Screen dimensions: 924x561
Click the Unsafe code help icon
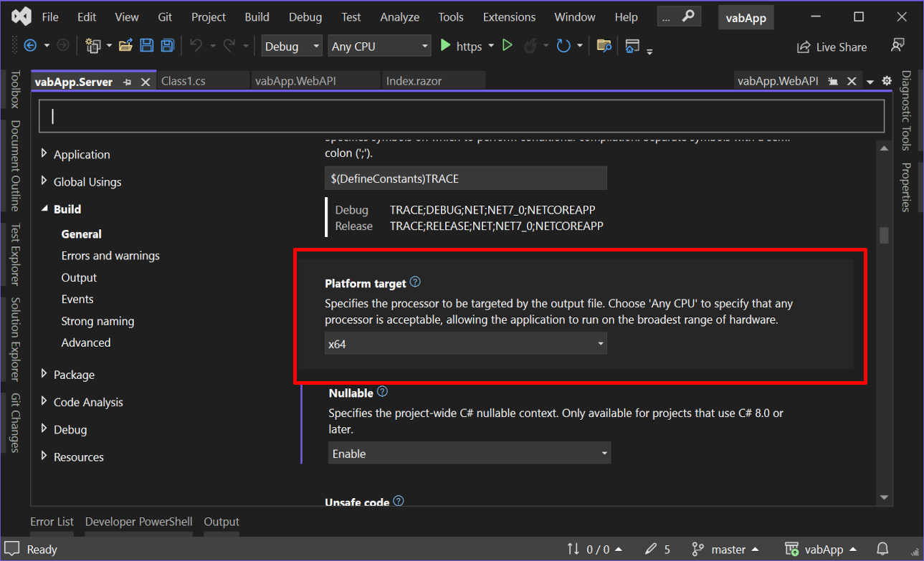399,502
